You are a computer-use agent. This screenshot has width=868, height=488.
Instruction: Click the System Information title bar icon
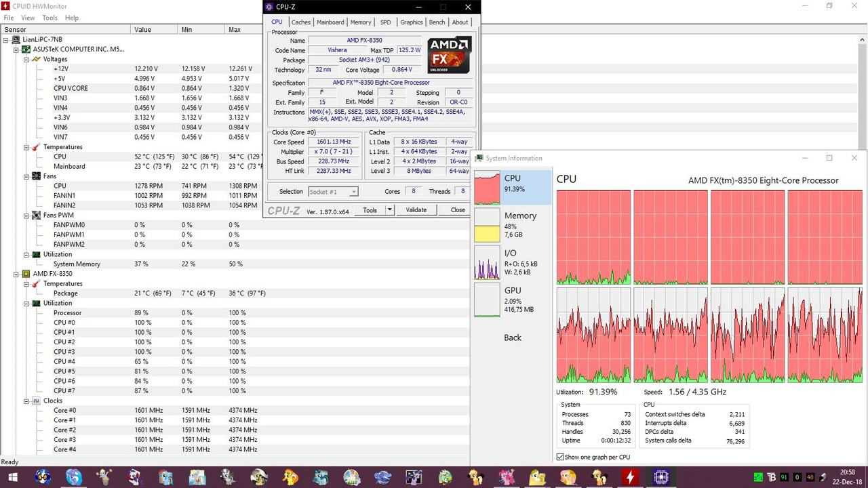(x=479, y=158)
